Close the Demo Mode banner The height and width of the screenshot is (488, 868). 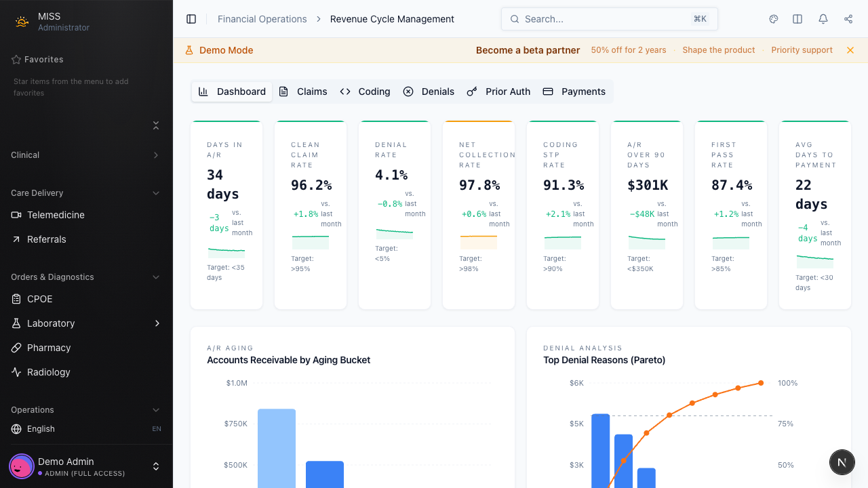pyautogui.click(x=850, y=50)
